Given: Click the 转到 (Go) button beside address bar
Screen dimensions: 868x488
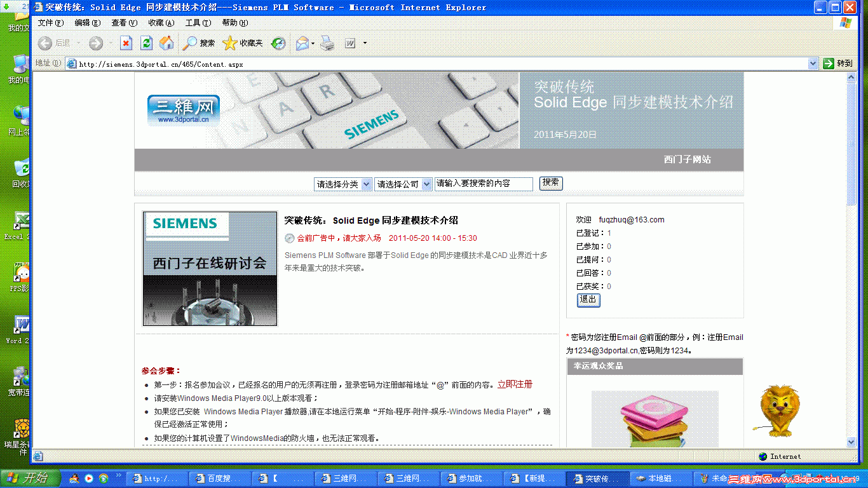Looking at the screenshot, I should (837, 64).
